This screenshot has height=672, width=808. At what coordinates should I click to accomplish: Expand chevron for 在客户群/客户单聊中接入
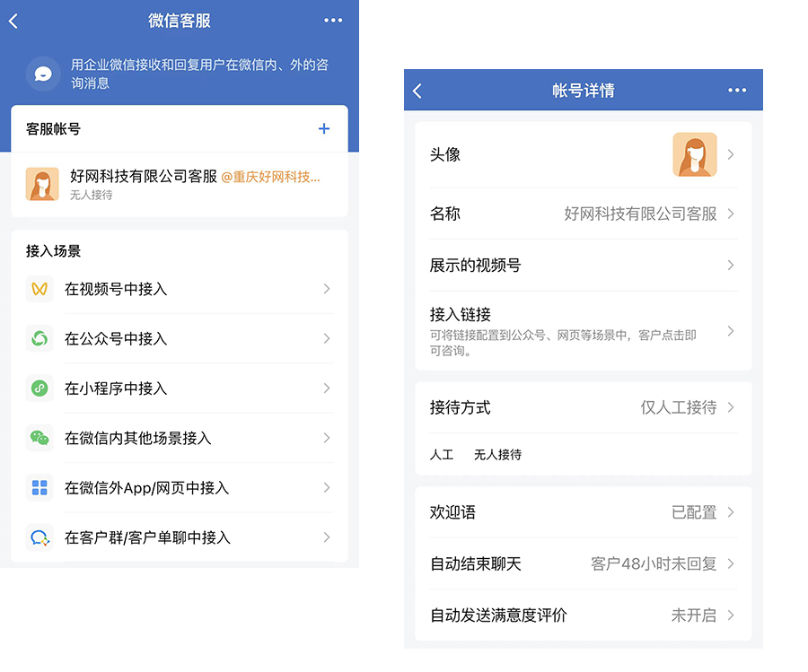[326, 537]
